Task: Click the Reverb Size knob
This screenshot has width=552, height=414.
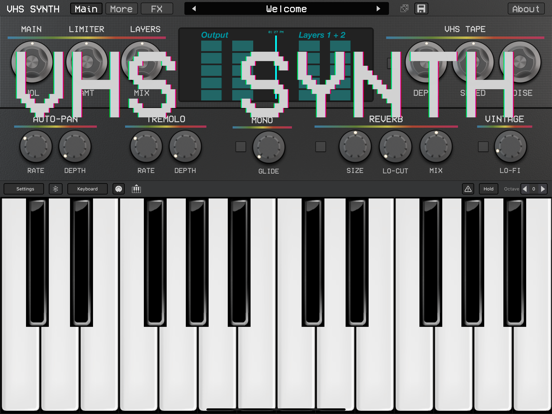Action: pyautogui.click(x=355, y=146)
